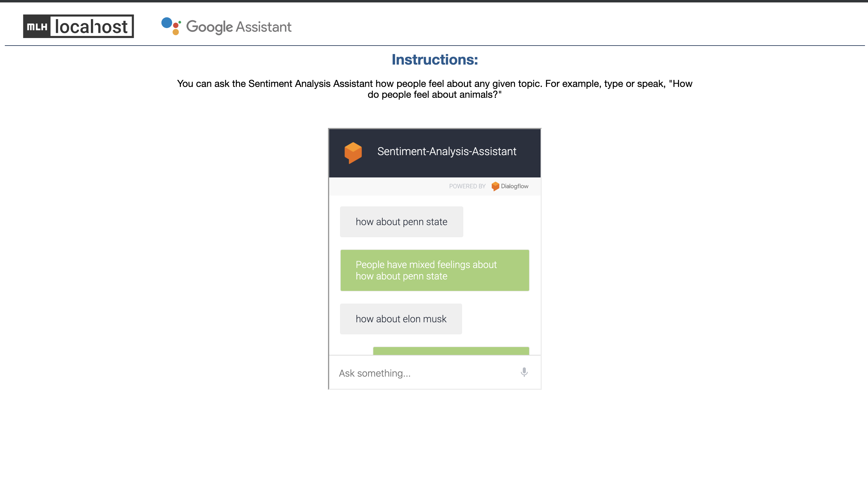Click the localhost wordmark in header
Viewport: 868px width, 478px height.
91,27
